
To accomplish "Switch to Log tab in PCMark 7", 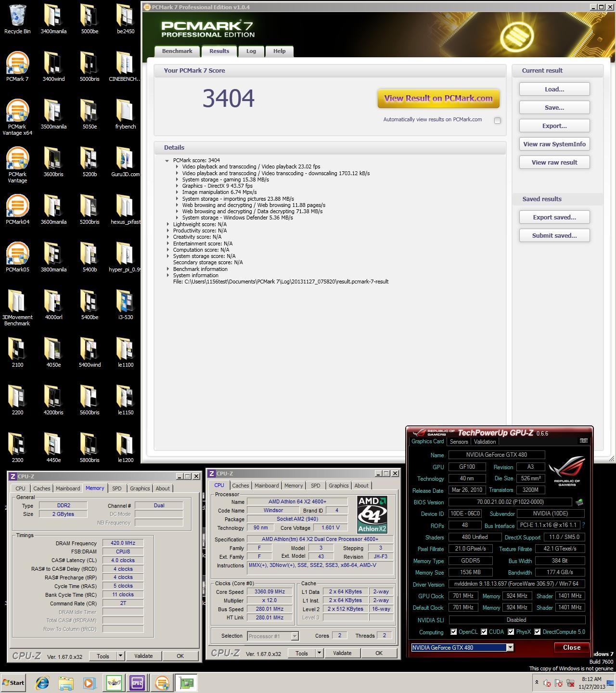I will pos(251,51).
